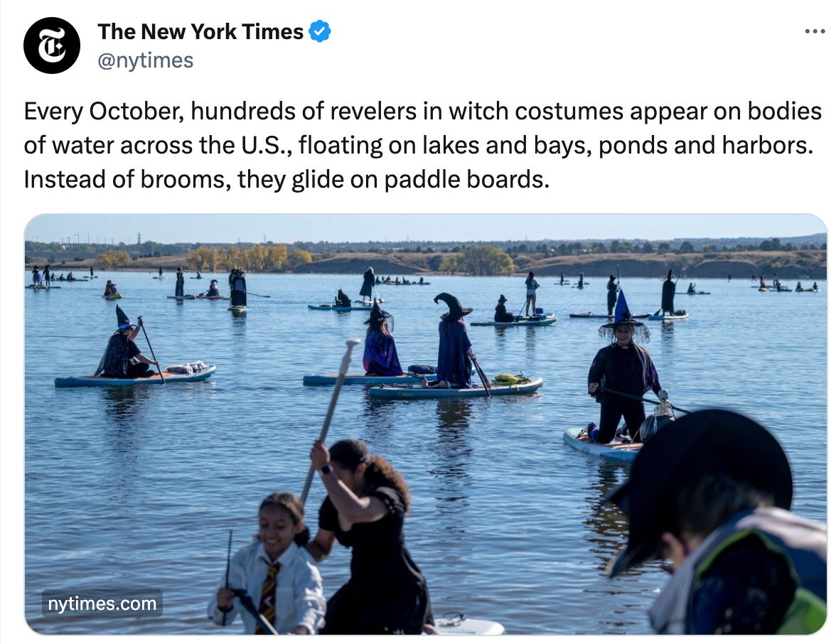Image resolution: width=836 pixels, height=644 pixels.
Task: Click the line 'of water across the U.S.'
Action: pos(156,145)
